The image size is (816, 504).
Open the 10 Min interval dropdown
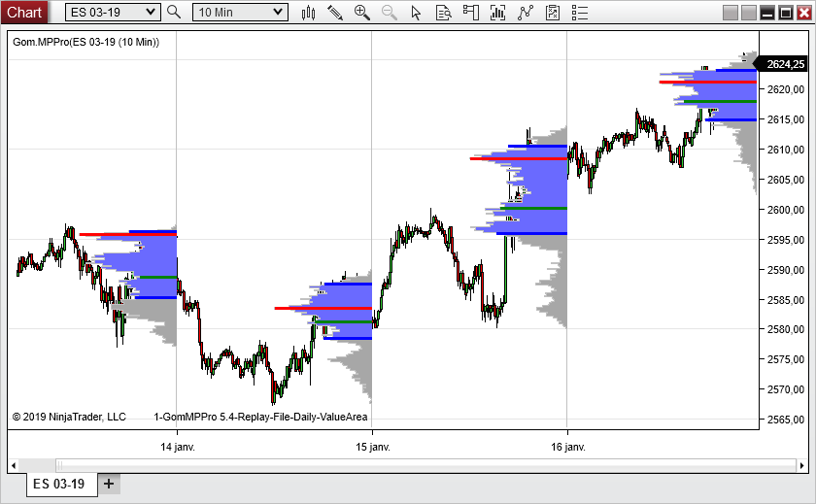241,12
